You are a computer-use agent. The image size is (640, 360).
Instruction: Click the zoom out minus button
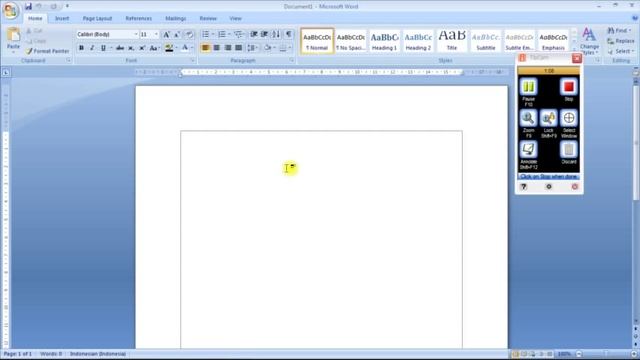pyautogui.click(x=579, y=354)
